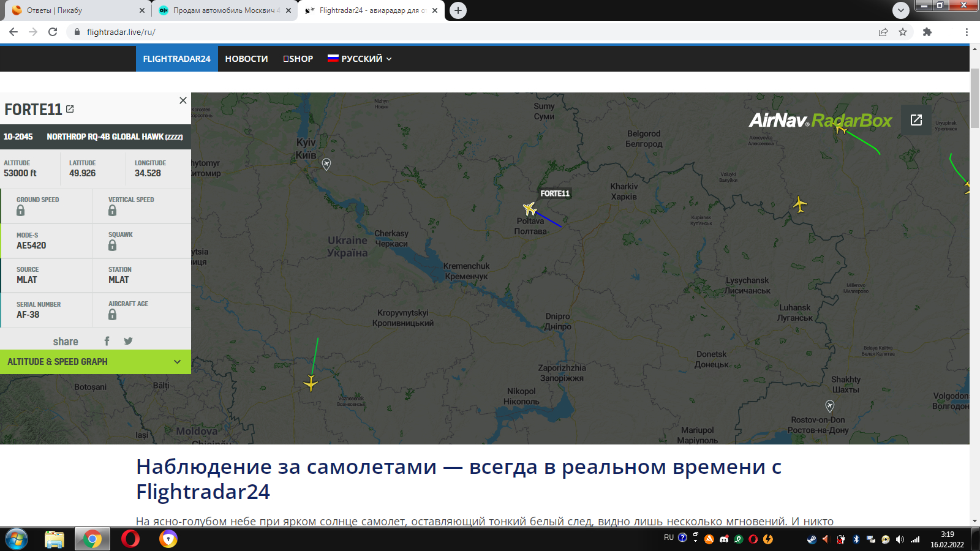
Task: Click the AirNav RadarBox logo
Action: pos(820,120)
